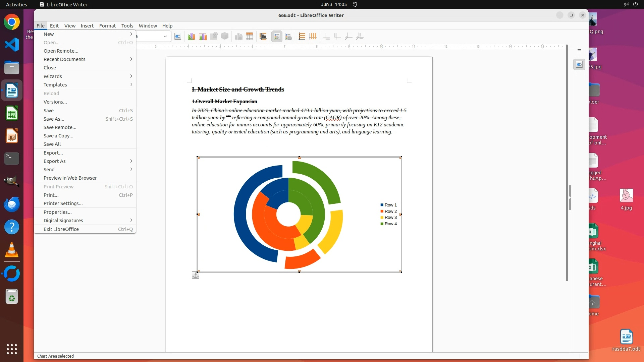
Task: Click the Chart Area formatting icon
Action: [x=203, y=37]
